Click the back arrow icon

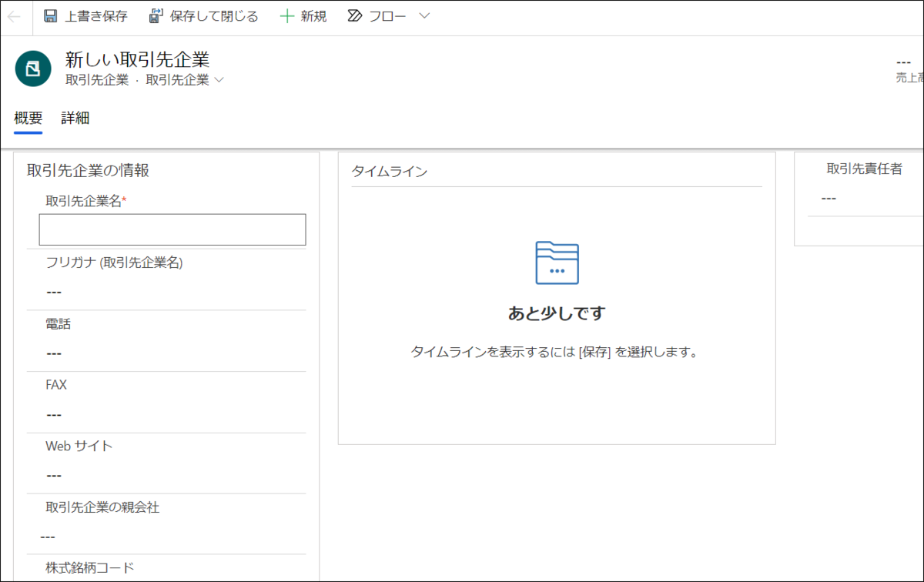click(x=15, y=15)
